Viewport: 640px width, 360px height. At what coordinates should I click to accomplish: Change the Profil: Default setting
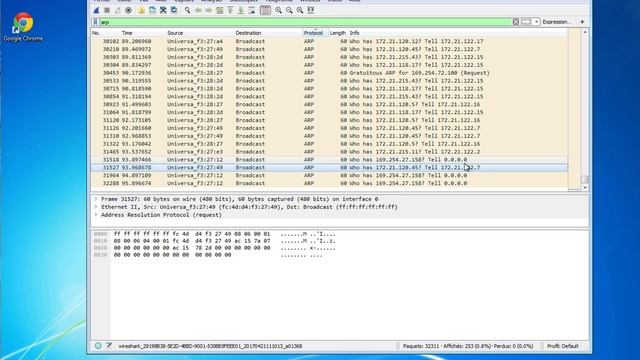pos(562,346)
